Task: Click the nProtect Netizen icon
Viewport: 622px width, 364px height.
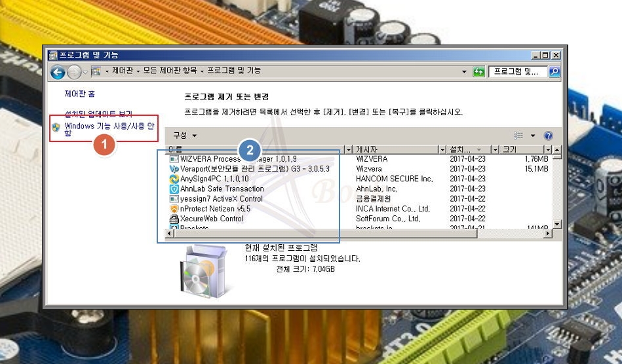Action: (x=174, y=209)
